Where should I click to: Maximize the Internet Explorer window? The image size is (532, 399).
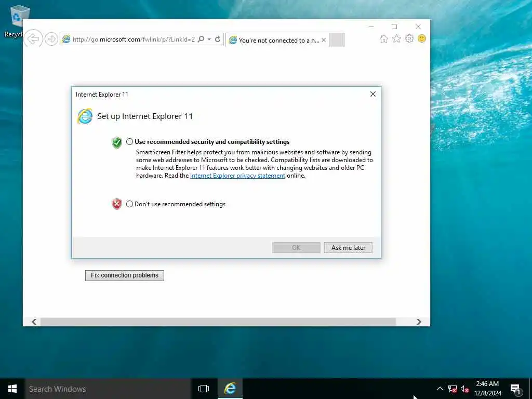(x=394, y=26)
